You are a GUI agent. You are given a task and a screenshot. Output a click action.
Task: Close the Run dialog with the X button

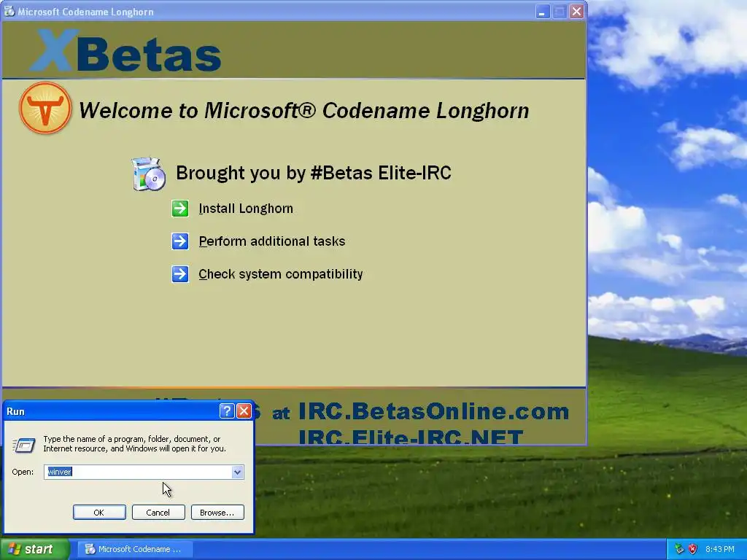[244, 411]
